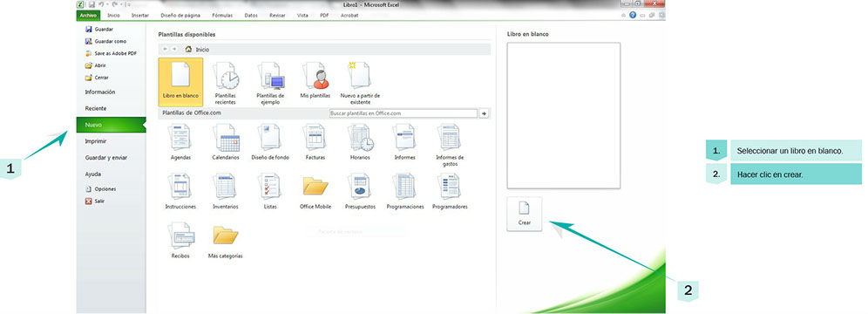Open the Programadores template category
This screenshot has width=868, height=314.
click(450, 192)
